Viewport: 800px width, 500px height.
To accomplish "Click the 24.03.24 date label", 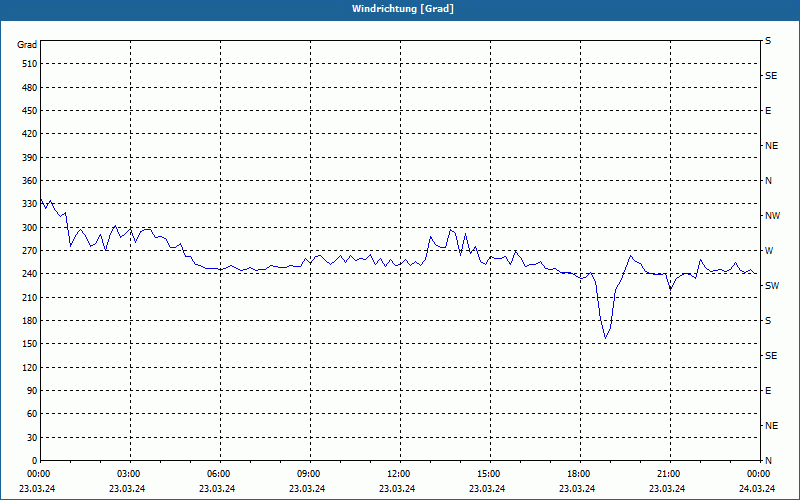I will click(757, 489).
